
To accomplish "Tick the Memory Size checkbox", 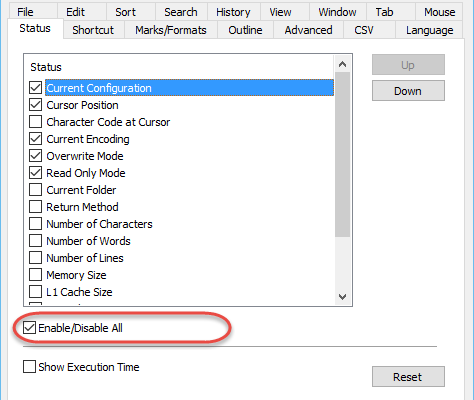I will pos(35,275).
